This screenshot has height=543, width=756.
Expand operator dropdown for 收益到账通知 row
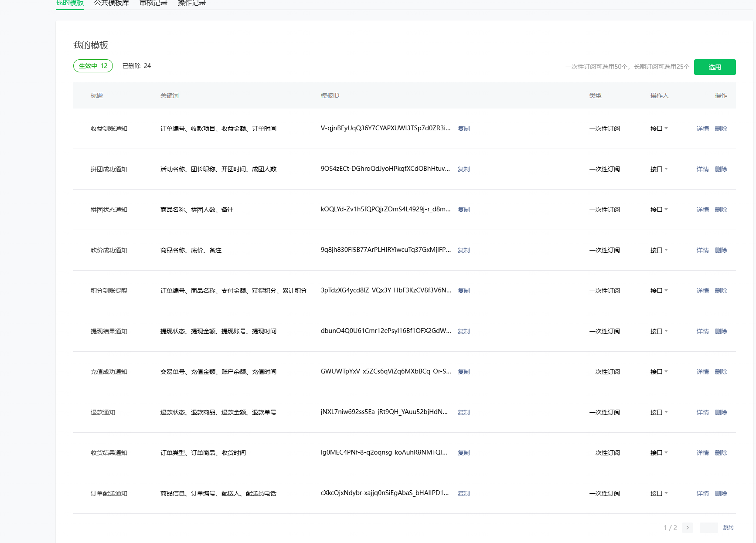click(659, 129)
